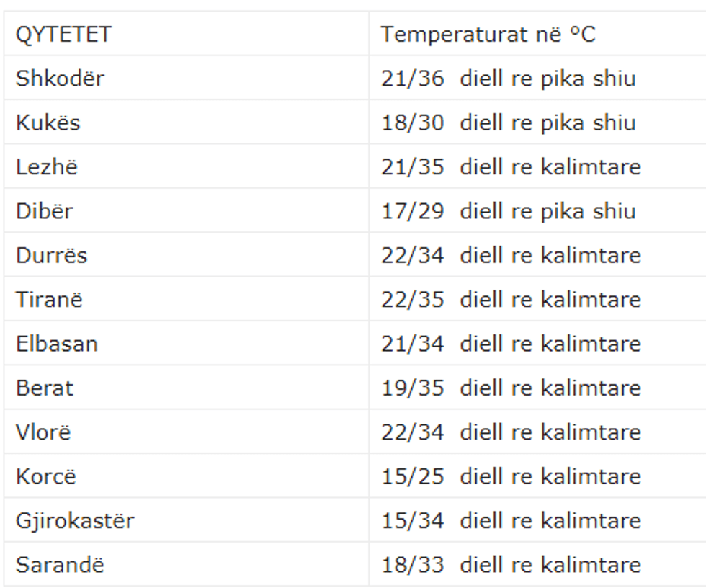Viewport: 706px width, 588px height.
Task: Click the 18/30 temperature for Kukës
Action: click(x=413, y=122)
